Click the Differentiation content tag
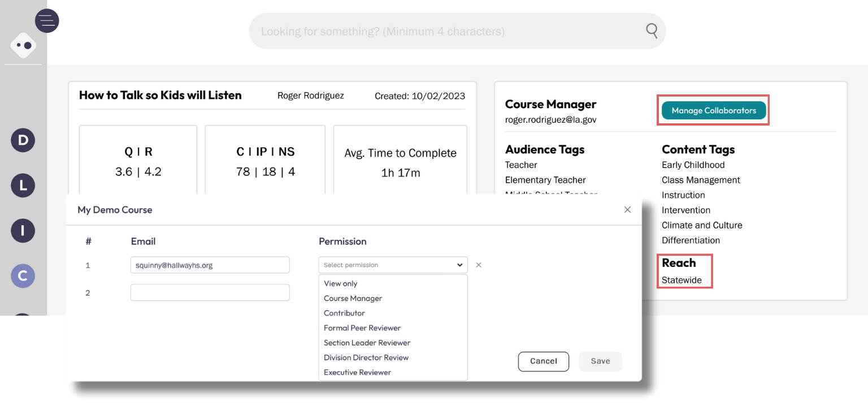The image size is (868, 405). point(691,240)
